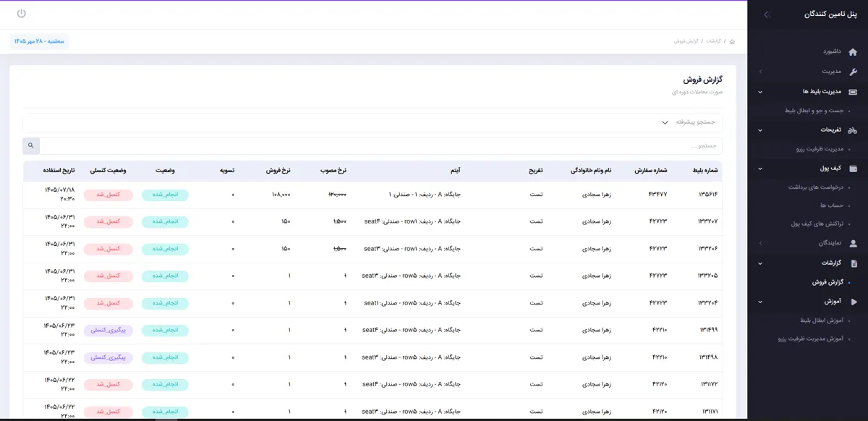Click the شماره سفارش column header
This screenshot has height=421, width=868.
point(650,171)
